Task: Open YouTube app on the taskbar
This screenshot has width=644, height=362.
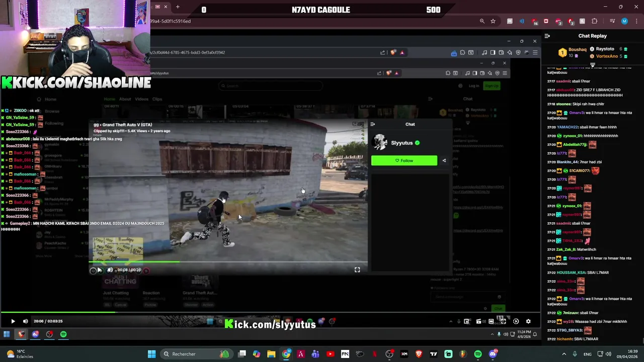Action: tap(330, 354)
